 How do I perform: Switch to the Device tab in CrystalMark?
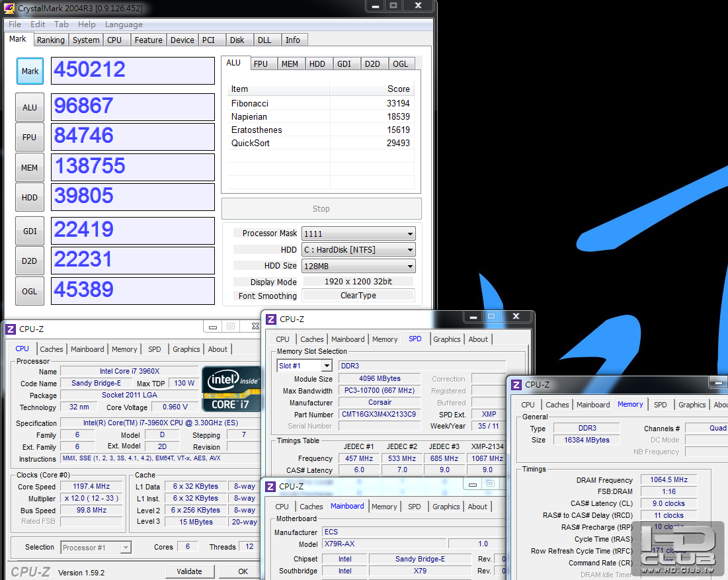point(182,40)
